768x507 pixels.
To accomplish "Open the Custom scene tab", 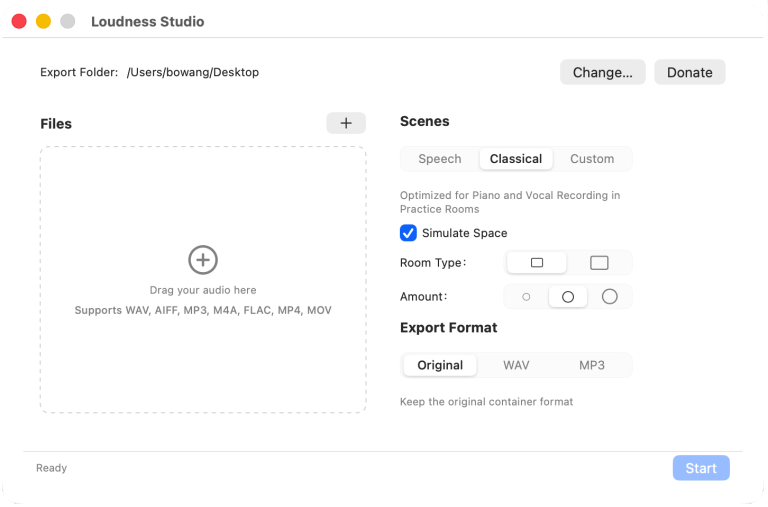I will [592, 159].
